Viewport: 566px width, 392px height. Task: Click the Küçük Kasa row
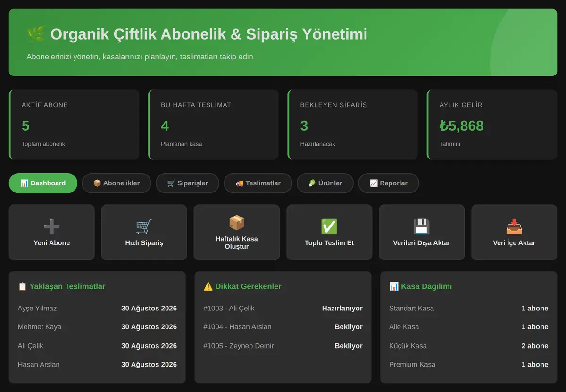click(x=469, y=346)
